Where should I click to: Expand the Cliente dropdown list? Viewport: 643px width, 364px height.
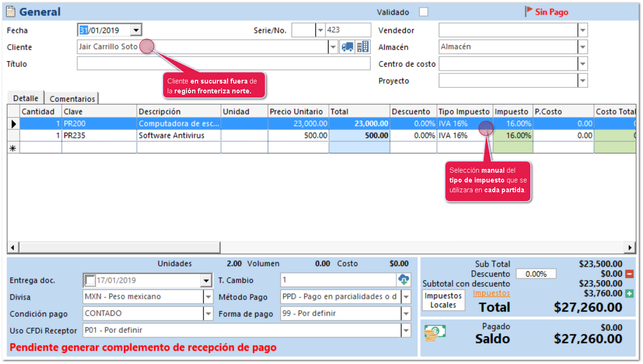(x=333, y=47)
